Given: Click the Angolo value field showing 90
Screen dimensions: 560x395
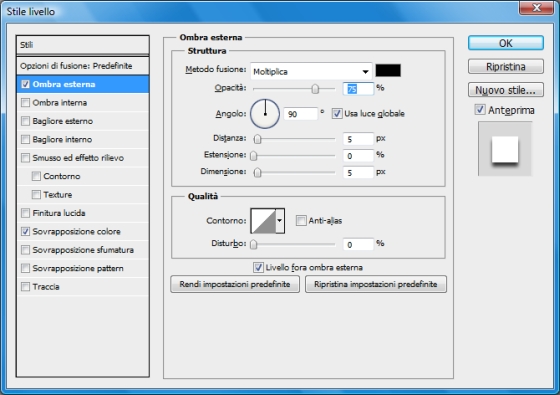Looking at the screenshot, I should tap(300, 114).
